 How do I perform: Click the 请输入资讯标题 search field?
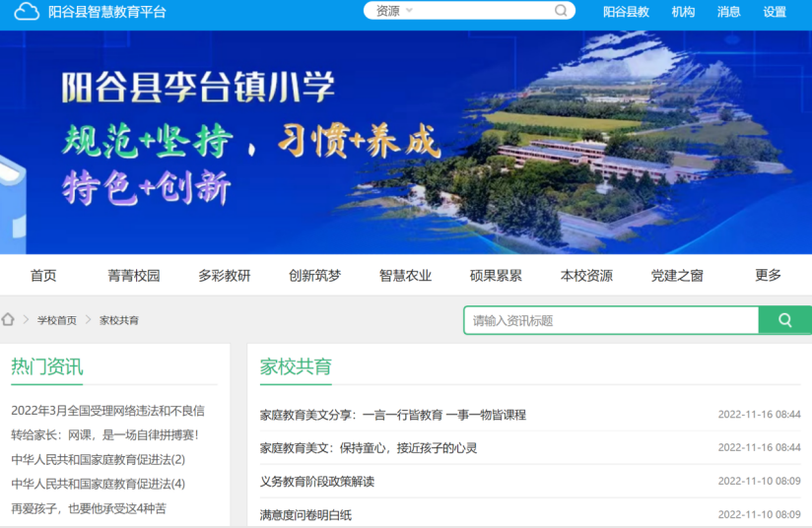pos(611,320)
